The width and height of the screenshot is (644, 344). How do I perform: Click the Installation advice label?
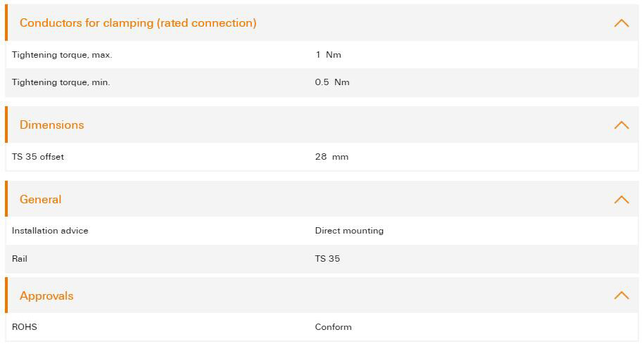(50, 231)
